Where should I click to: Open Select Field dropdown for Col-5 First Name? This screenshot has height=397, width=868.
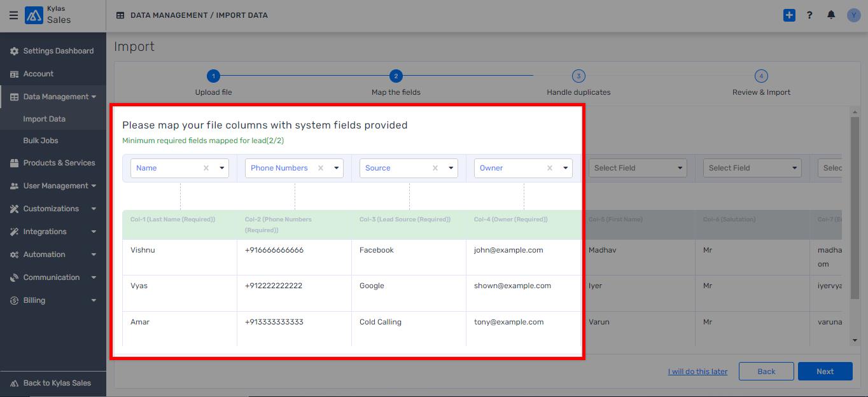(638, 168)
